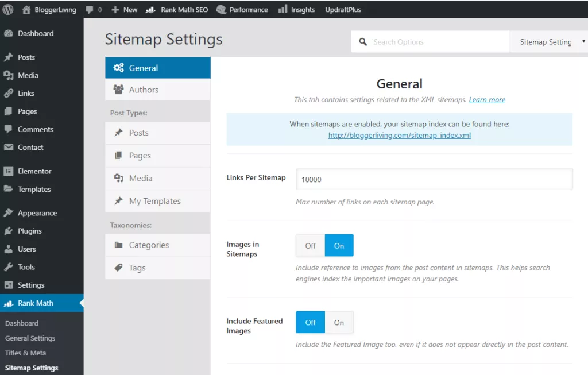This screenshot has width=588, height=375.
Task: Click the Rank Math SEO chart icon
Action: (x=150, y=10)
